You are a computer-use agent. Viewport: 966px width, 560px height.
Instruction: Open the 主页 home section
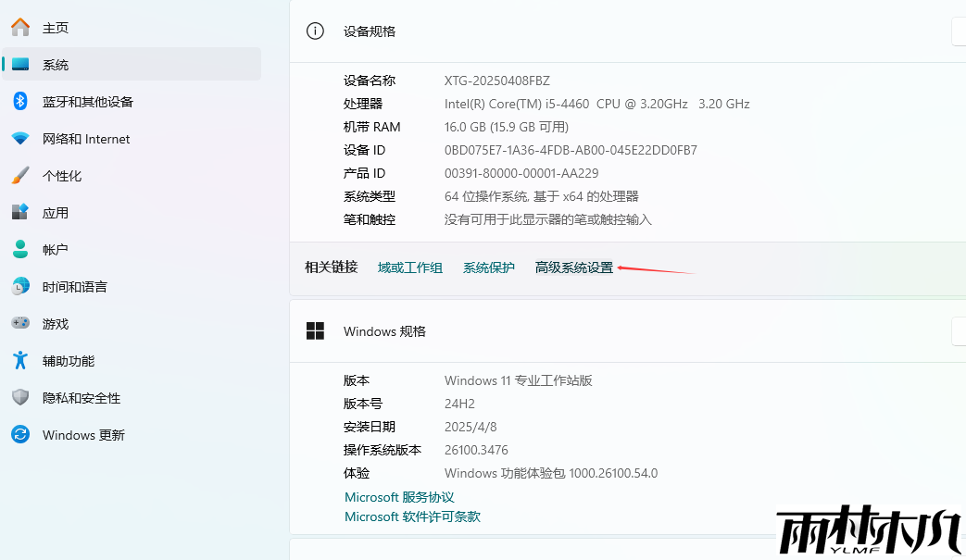(x=53, y=27)
